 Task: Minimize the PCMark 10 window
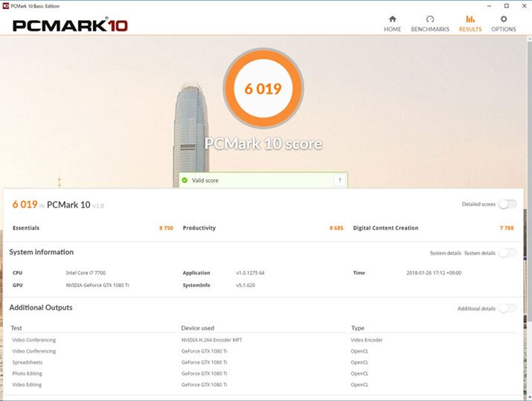coord(490,6)
